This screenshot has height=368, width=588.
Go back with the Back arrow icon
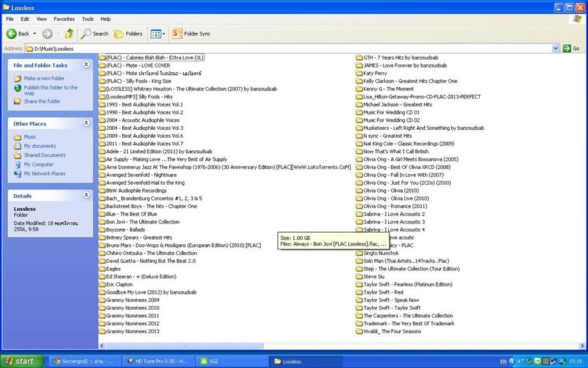coord(11,34)
